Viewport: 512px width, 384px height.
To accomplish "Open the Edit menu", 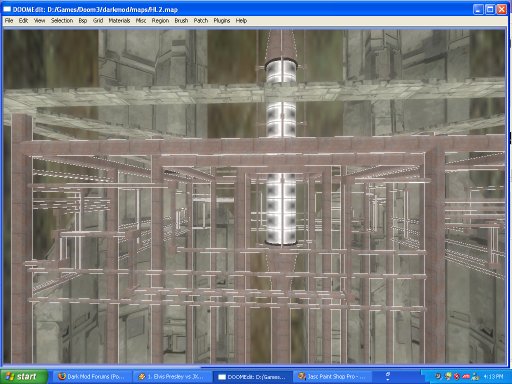I will pos(23,21).
